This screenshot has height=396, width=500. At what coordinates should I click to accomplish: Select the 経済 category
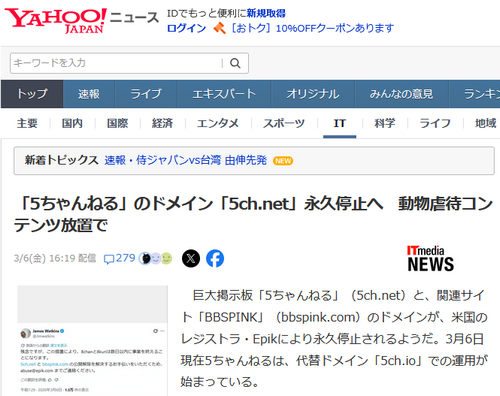coord(162,123)
